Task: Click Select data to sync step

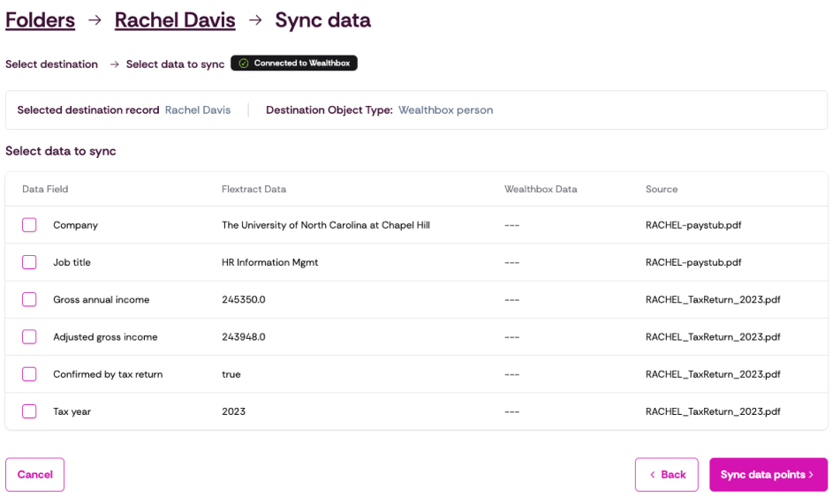Action: (175, 64)
